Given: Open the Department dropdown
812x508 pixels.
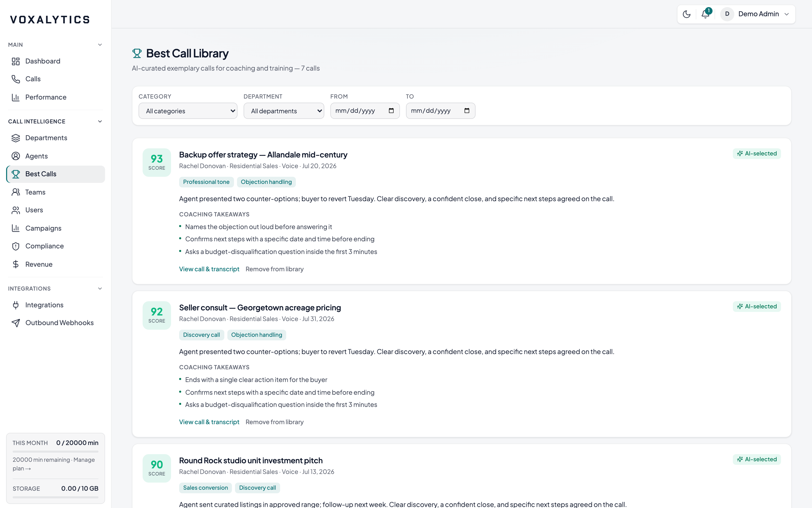Looking at the screenshot, I should pyautogui.click(x=284, y=111).
